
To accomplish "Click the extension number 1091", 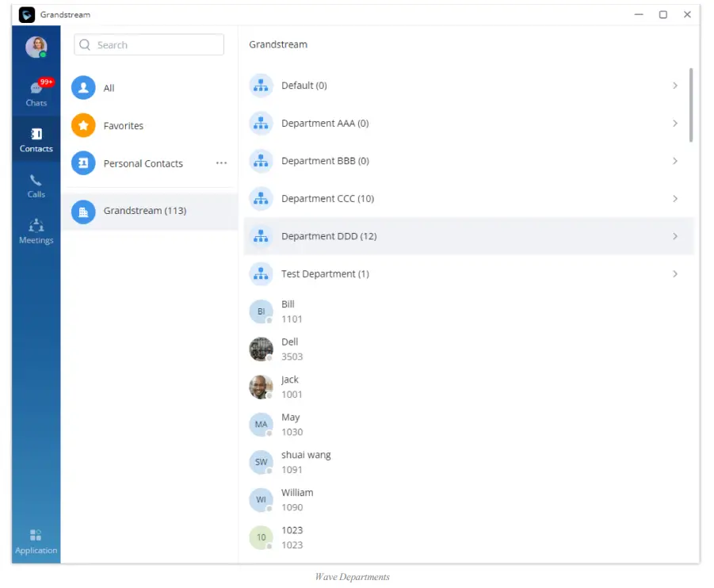I will pos(292,470).
